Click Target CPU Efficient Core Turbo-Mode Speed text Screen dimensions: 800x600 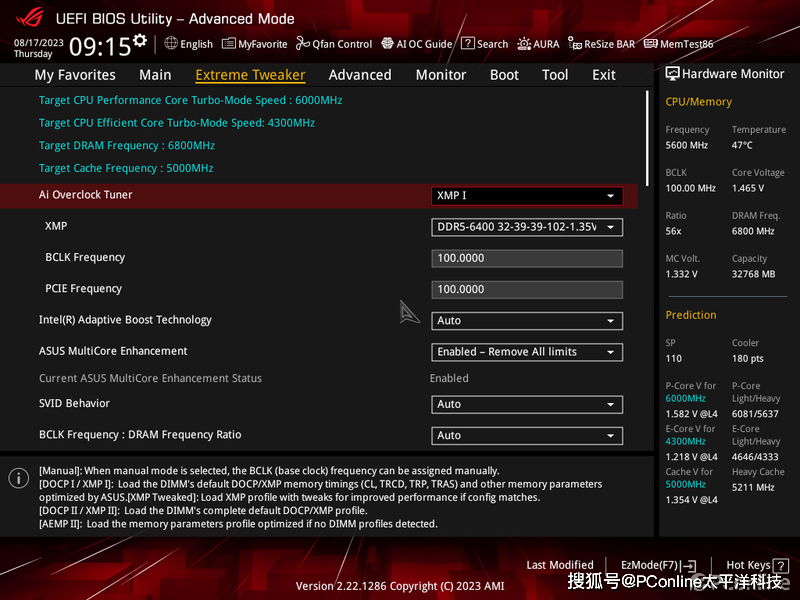point(177,123)
